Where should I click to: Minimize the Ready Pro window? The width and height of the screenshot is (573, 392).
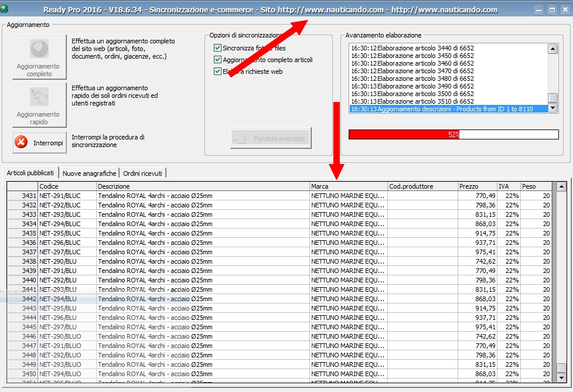pos(538,10)
